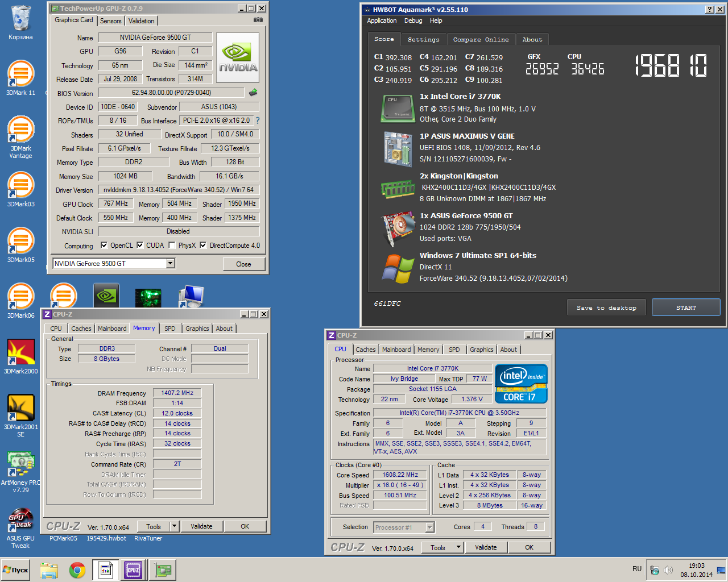Click the Close button in GPU-Z
This screenshot has width=728, height=582.
pyautogui.click(x=243, y=264)
